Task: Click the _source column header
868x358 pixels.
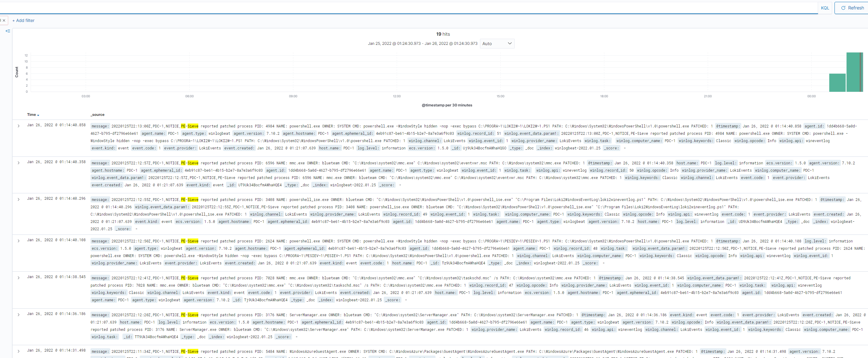Action: point(97,115)
